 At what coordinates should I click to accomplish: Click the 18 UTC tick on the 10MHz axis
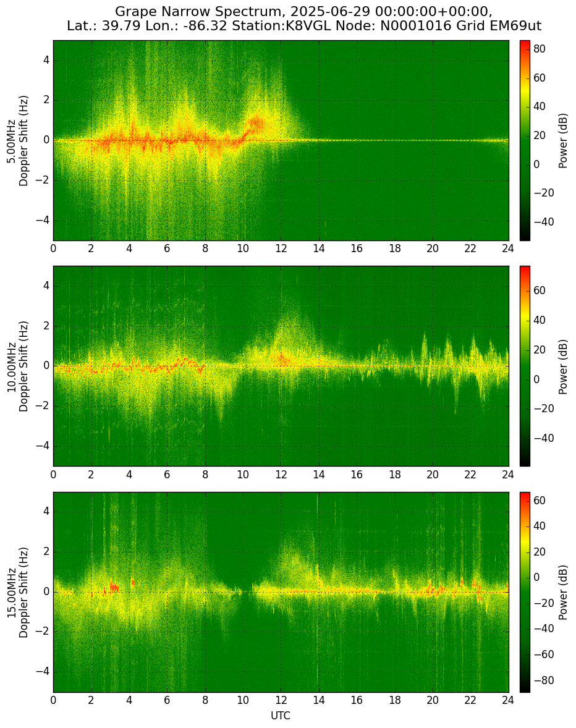point(395,474)
